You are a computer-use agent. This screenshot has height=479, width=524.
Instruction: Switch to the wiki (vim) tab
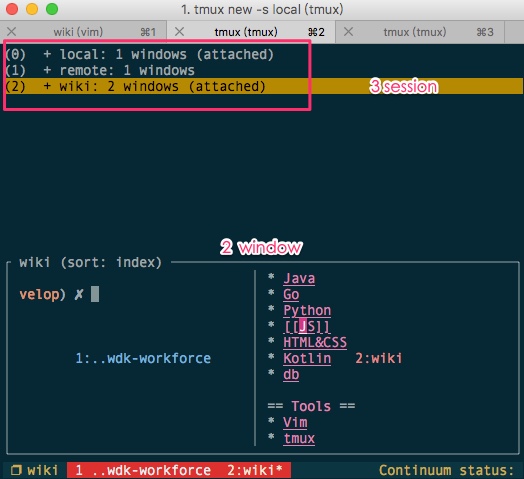click(x=83, y=32)
